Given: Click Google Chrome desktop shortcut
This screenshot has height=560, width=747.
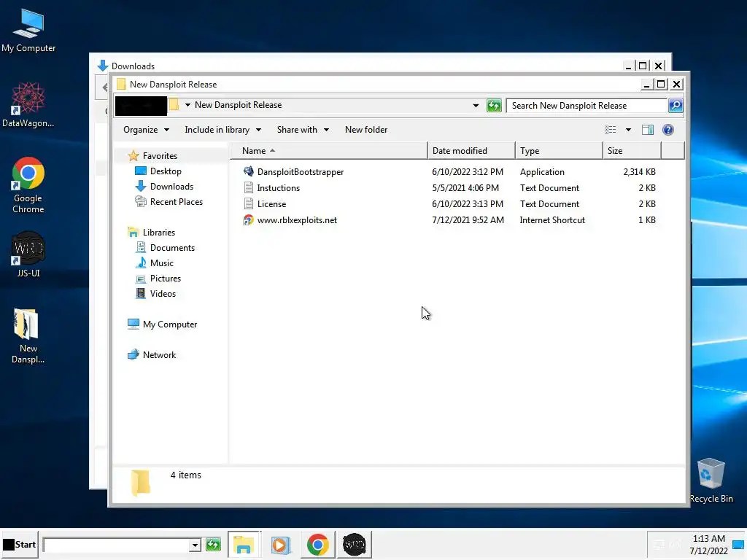Looking at the screenshot, I should click(x=28, y=184).
